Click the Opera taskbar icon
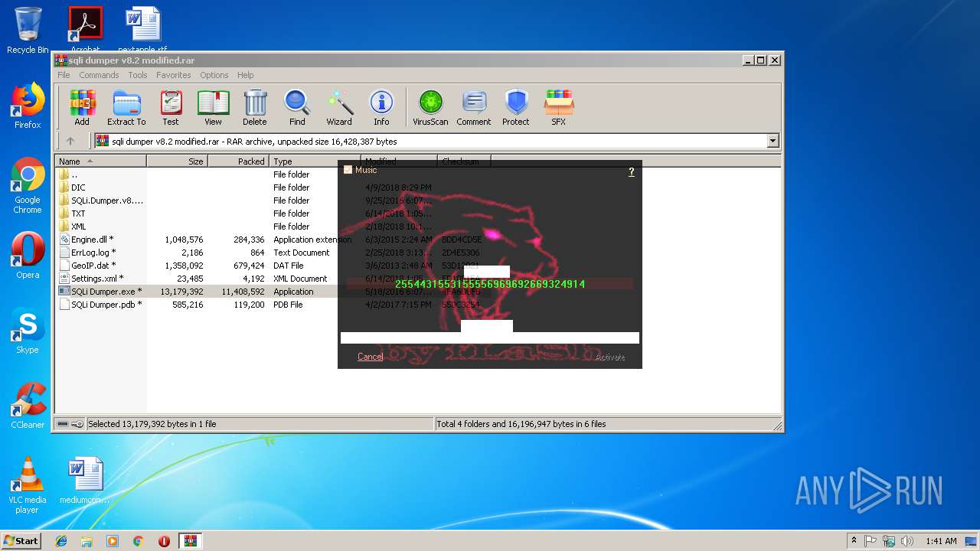The height and width of the screenshot is (551, 980). [x=164, y=541]
